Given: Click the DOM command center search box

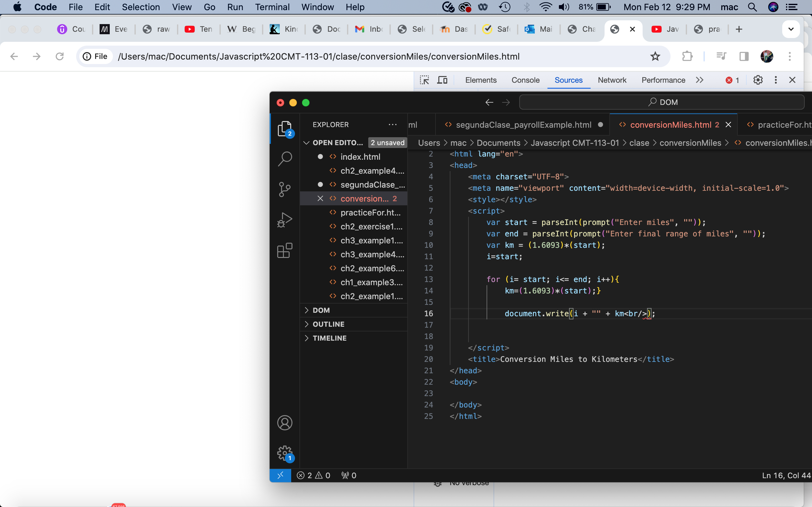Looking at the screenshot, I should tap(662, 102).
